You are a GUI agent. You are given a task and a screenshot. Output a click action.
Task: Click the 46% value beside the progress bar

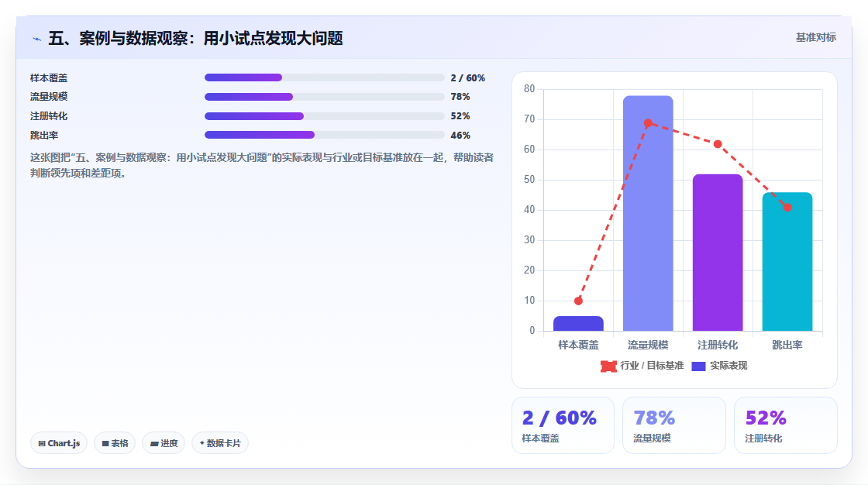(x=460, y=136)
